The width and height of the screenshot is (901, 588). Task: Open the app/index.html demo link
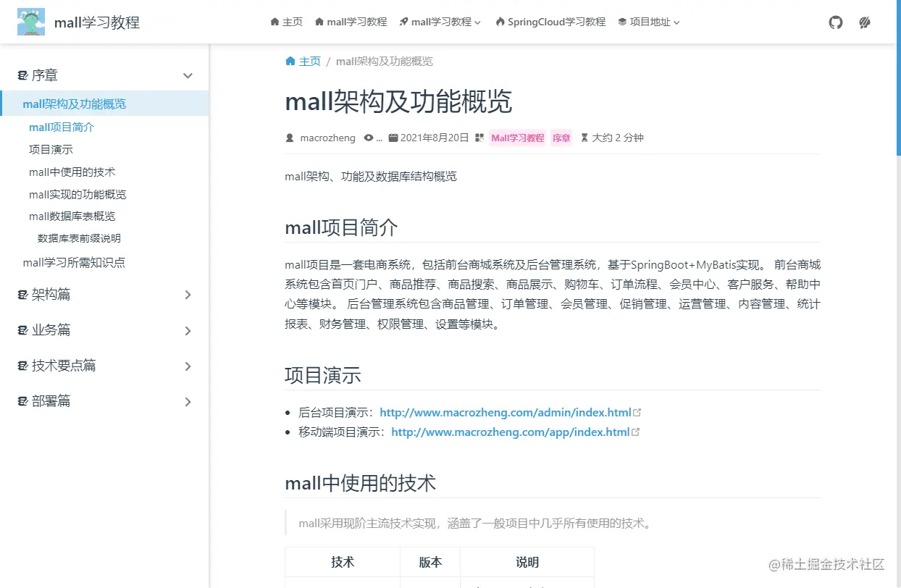[511, 432]
